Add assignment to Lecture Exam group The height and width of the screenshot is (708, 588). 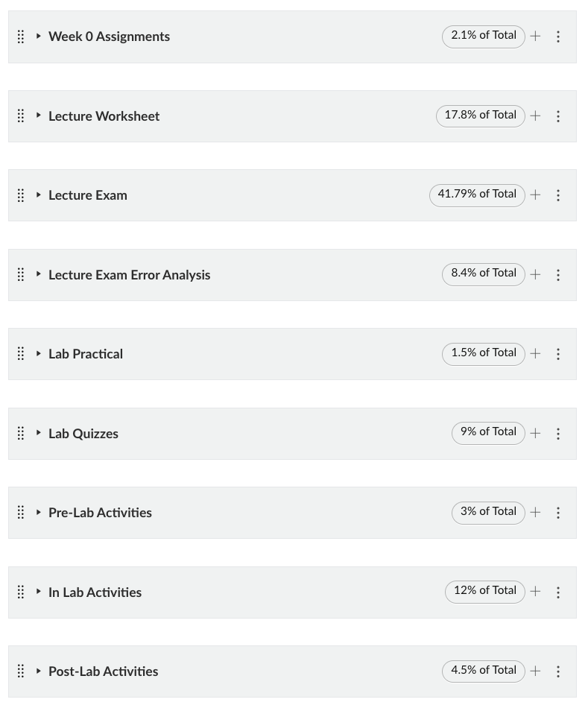(x=535, y=195)
